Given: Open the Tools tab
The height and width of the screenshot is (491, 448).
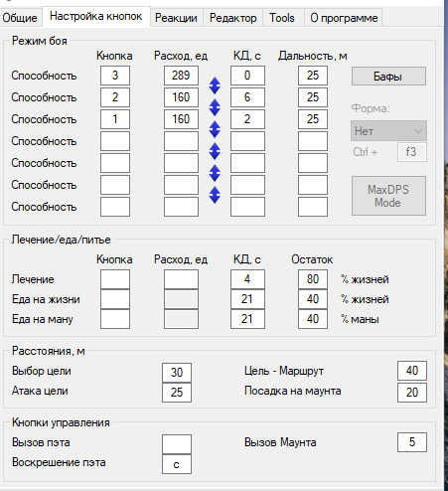Looking at the screenshot, I should click(282, 18).
